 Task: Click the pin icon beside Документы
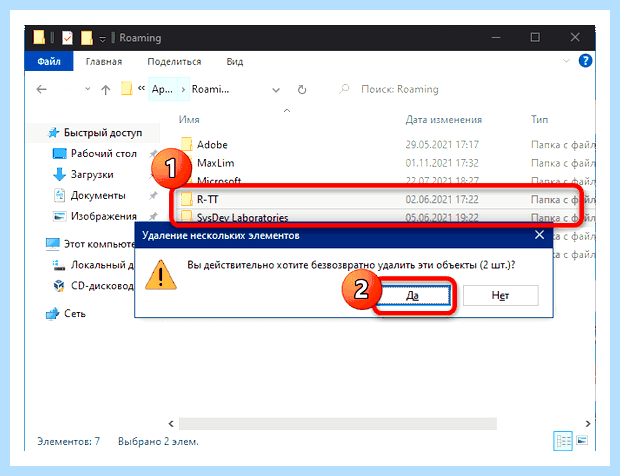click(153, 196)
